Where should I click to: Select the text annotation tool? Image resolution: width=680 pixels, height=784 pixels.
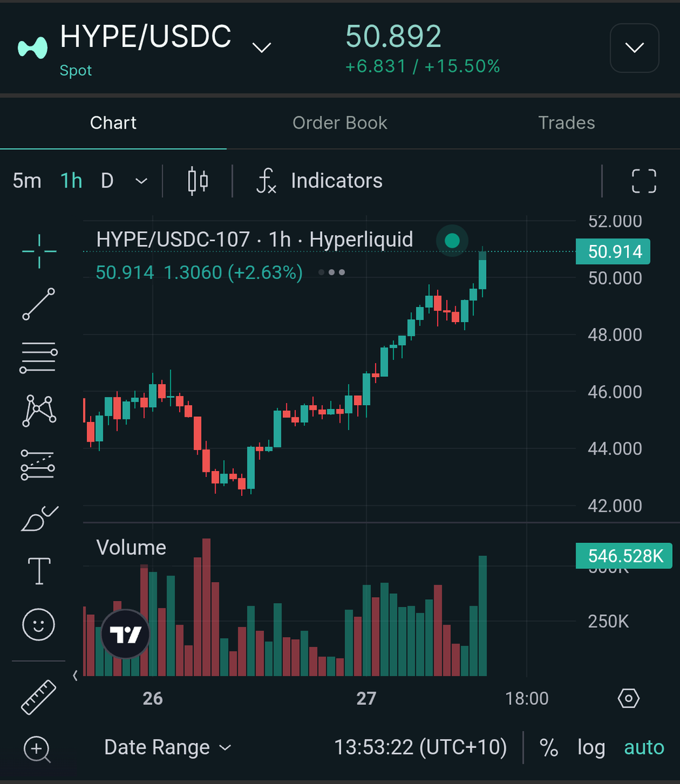click(x=39, y=571)
